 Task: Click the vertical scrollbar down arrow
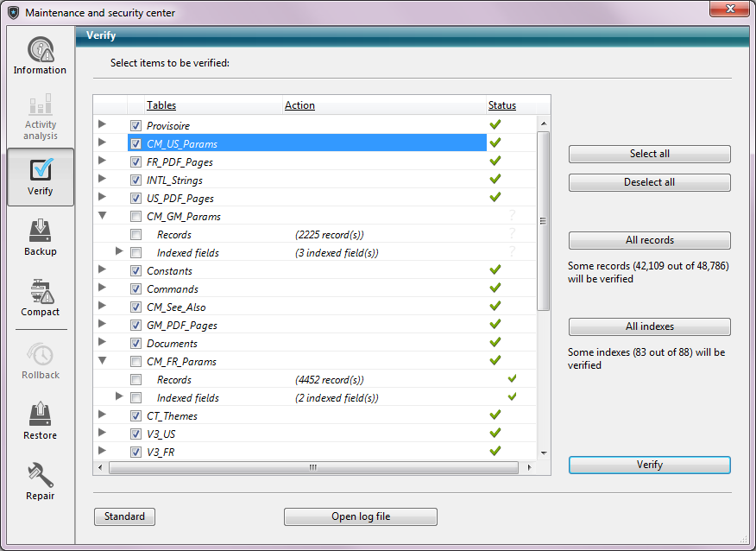click(x=544, y=453)
